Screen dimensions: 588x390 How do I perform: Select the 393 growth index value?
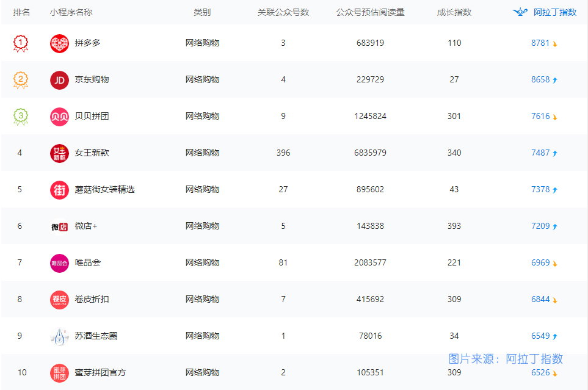(x=454, y=226)
